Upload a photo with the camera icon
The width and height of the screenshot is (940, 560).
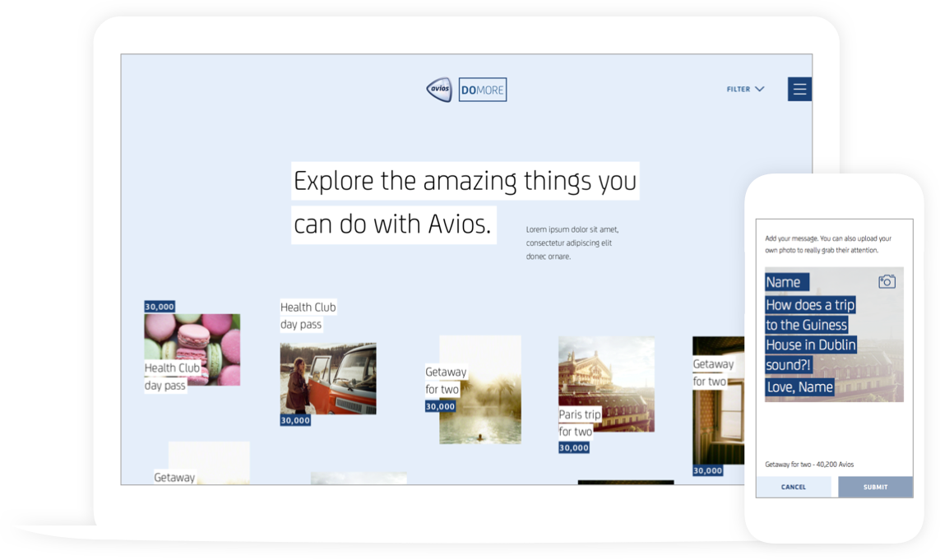887,281
